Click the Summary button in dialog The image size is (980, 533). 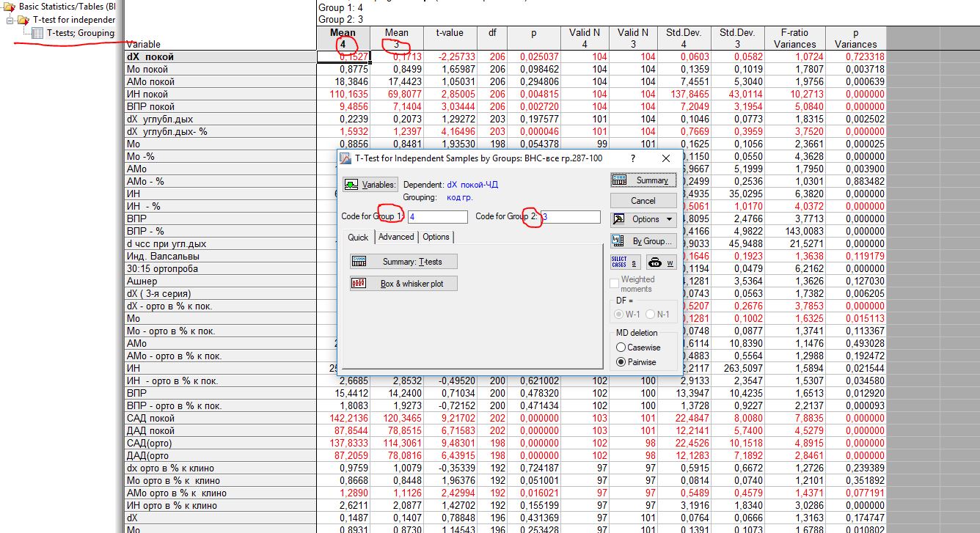[643, 180]
